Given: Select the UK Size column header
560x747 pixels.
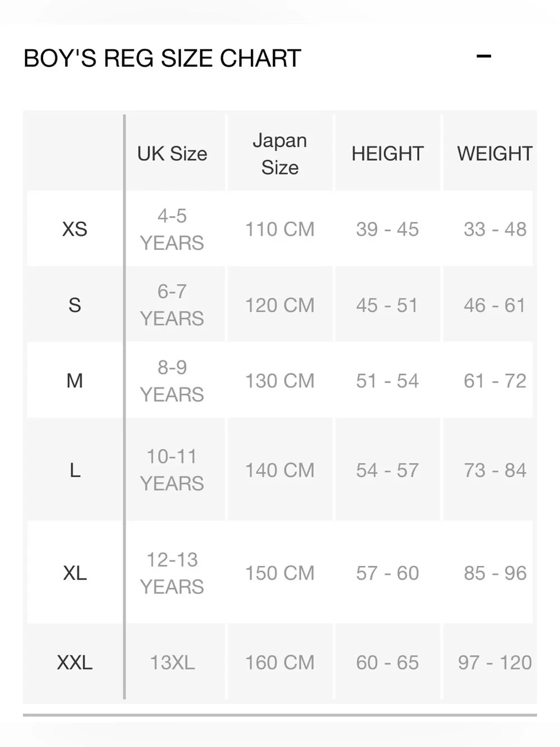Looking at the screenshot, I should click(172, 154).
